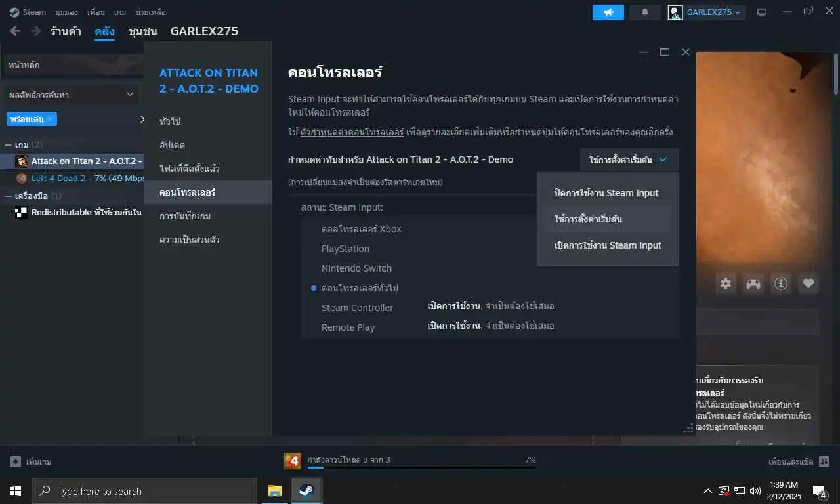Click the volume speaker tray icon
Viewport: 840px width, 504px height.
[755, 491]
